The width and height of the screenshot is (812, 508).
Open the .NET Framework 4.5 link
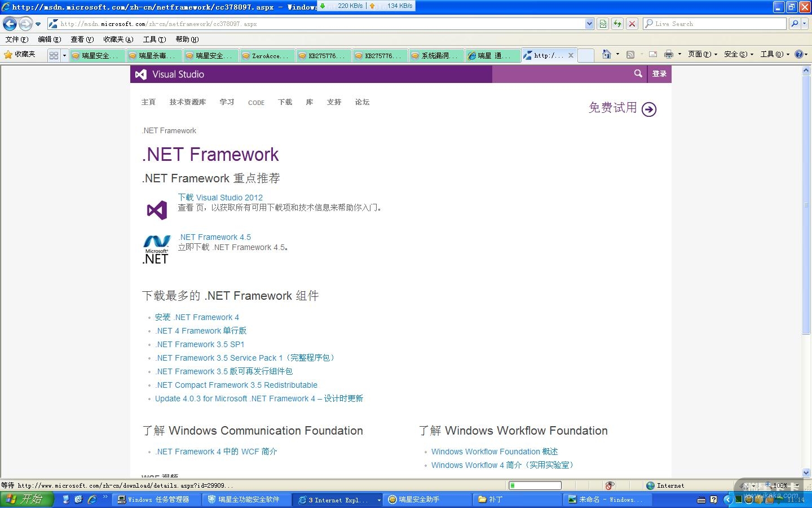point(215,237)
